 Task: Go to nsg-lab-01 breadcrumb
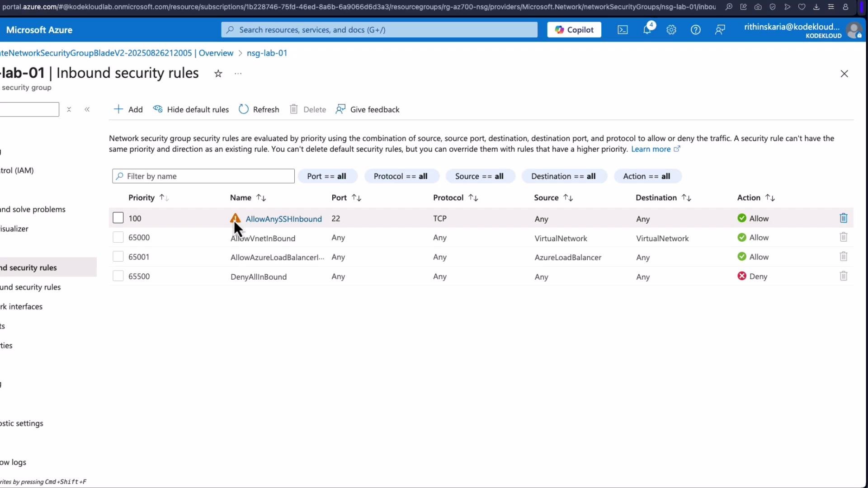pos(267,53)
